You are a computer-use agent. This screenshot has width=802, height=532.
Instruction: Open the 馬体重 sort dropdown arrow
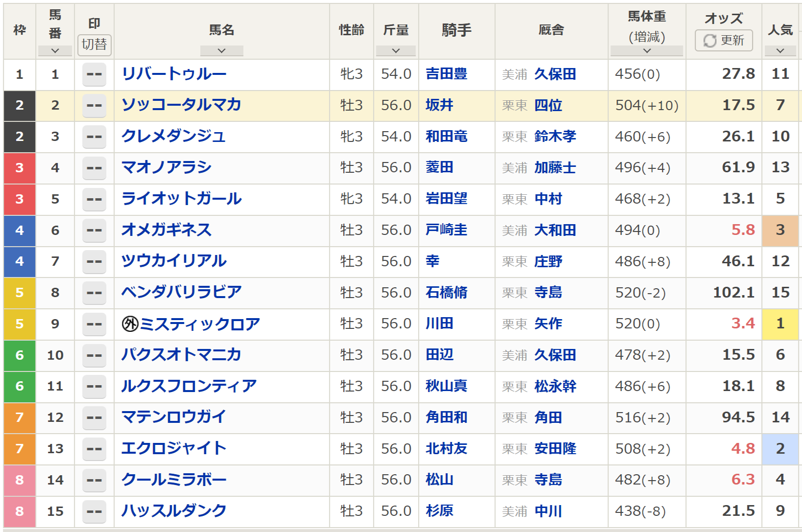647,50
